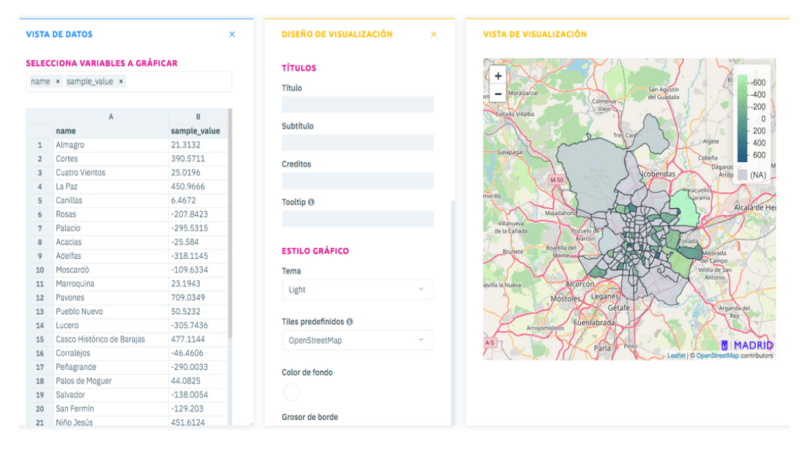The width and height of the screenshot is (800, 450).
Task: Select row number 1 header
Action: click(x=40, y=145)
